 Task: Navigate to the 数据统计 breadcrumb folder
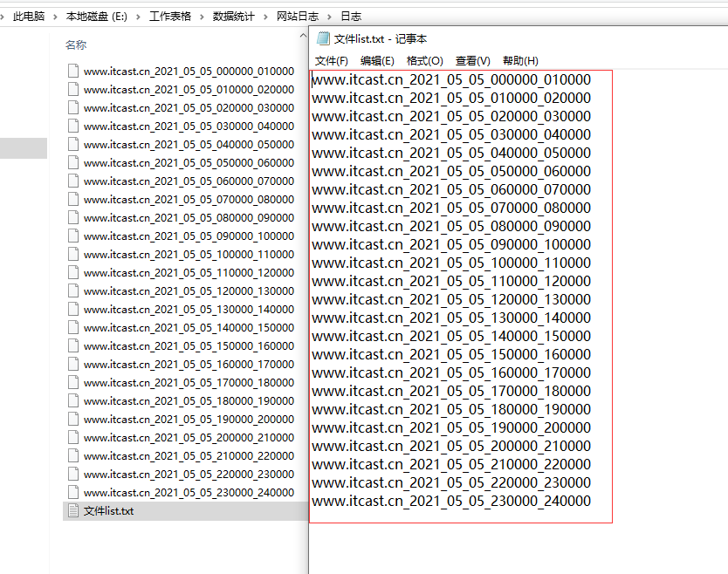(x=234, y=17)
